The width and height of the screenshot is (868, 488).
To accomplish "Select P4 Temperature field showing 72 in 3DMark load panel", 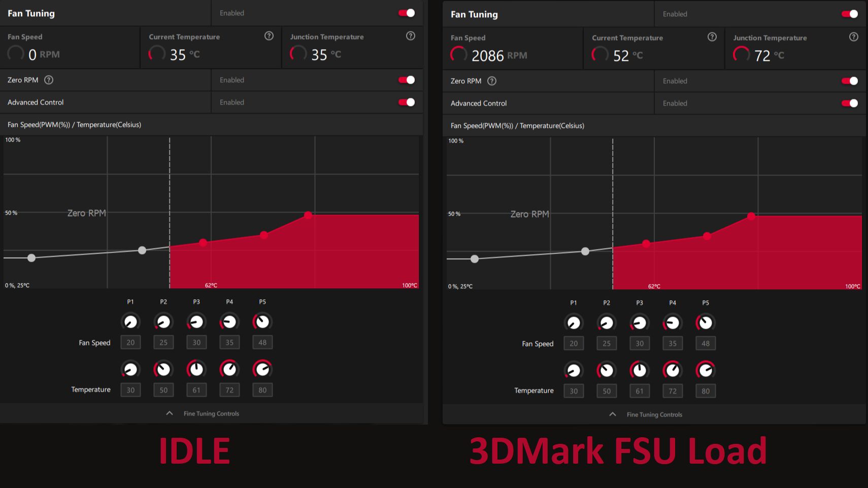I will pyautogui.click(x=673, y=391).
